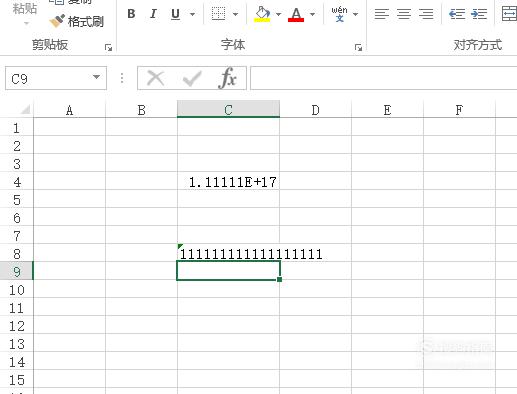Increase indent icon
The height and width of the screenshot is (394, 517).
click(x=479, y=14)
